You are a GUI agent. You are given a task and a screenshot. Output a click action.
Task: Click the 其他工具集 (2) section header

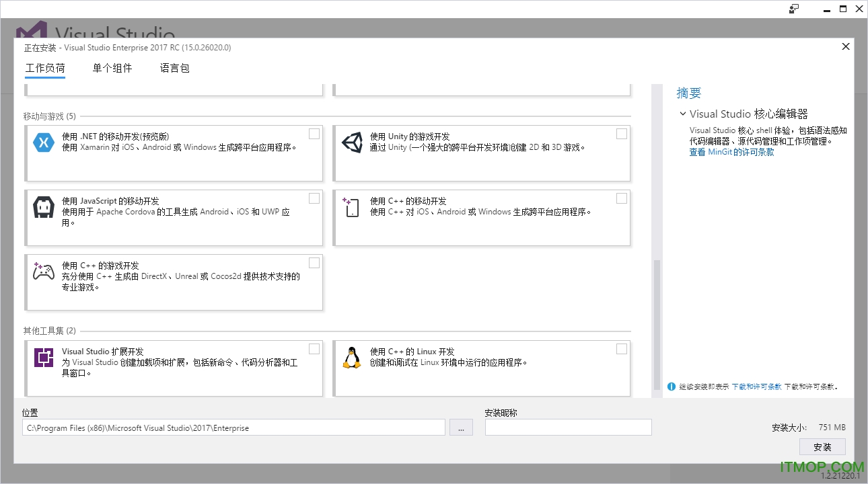click(50, 331)
